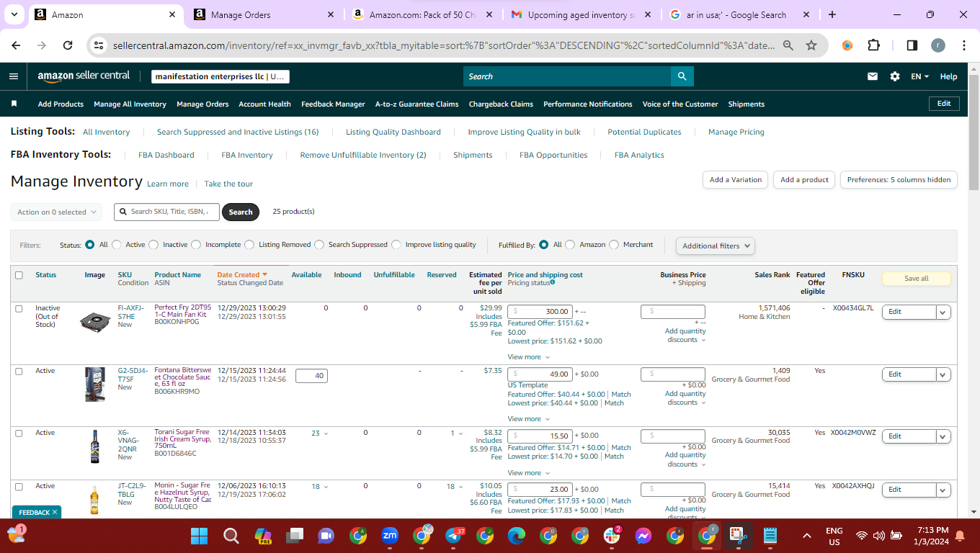
Task: Open Notepad from the taskbar
Action: click(x=770, y=536)
